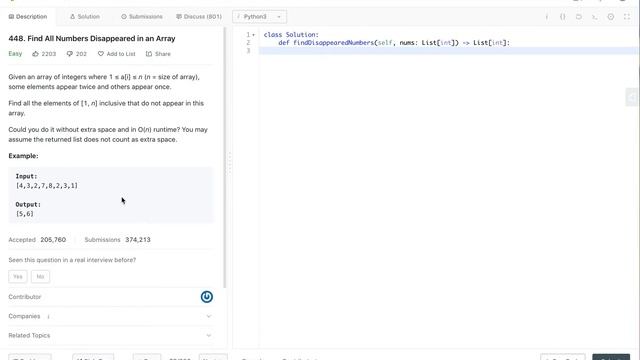Go to the Discuss (801) tab

click(199, 17)
